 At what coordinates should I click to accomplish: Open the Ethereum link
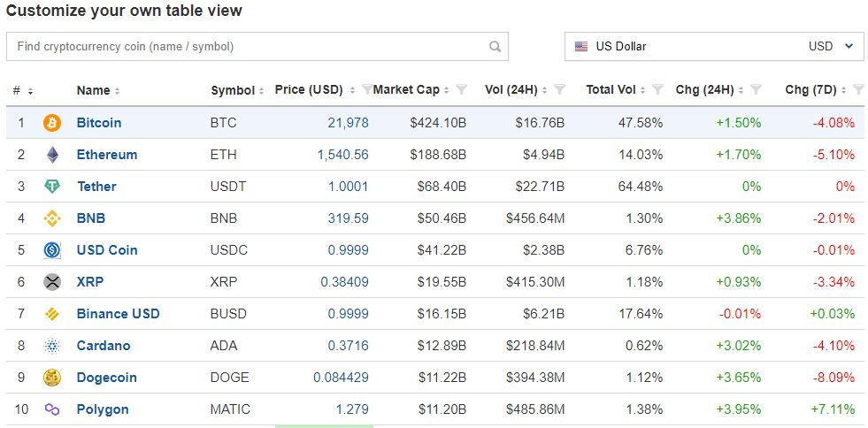point(107,155)
